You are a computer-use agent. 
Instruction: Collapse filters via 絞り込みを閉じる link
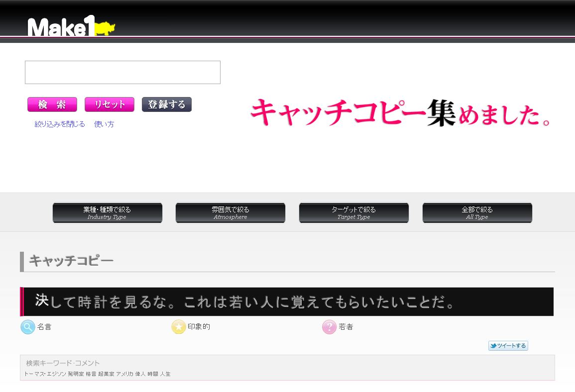point(60,124)
